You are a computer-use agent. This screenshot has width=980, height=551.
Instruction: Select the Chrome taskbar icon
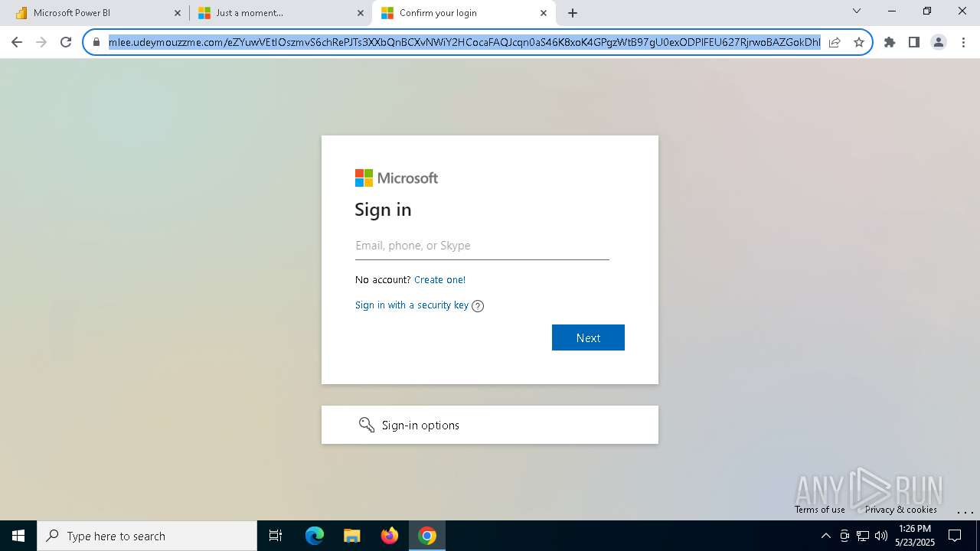point(427,536)
